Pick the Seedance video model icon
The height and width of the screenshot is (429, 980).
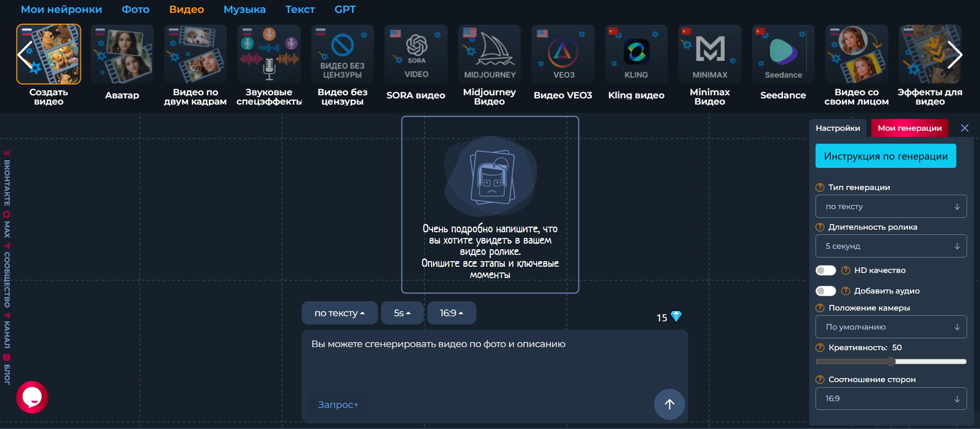click(783, 54)
